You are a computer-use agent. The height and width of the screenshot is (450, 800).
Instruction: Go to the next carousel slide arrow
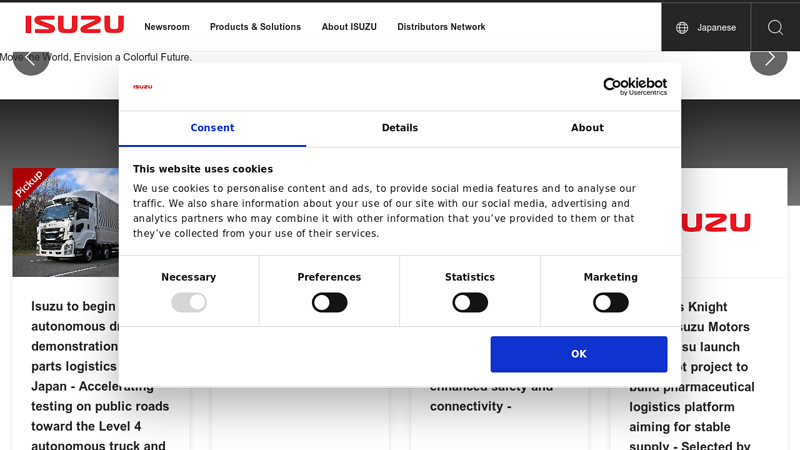point(768,57)
